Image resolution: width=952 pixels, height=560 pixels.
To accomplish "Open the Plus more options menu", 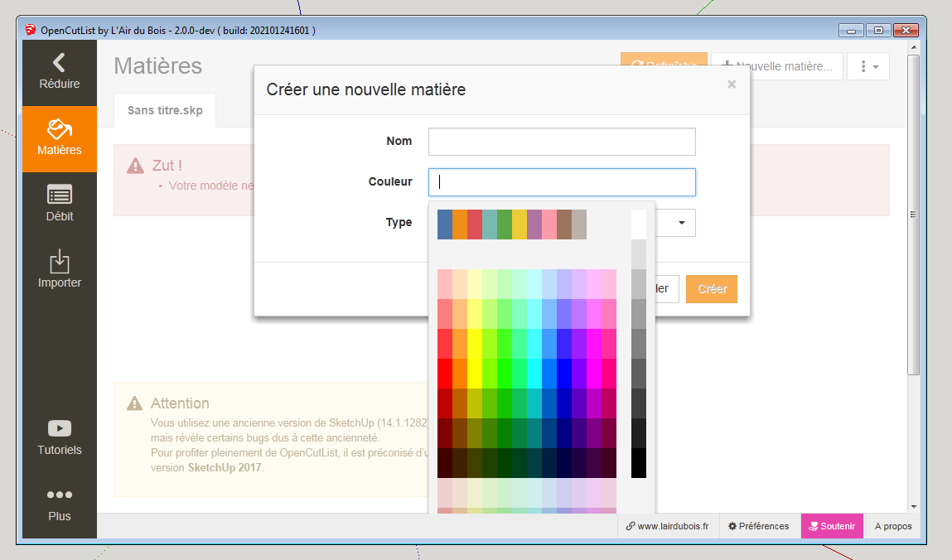I will pyautogui.click(x=60, y=504).
